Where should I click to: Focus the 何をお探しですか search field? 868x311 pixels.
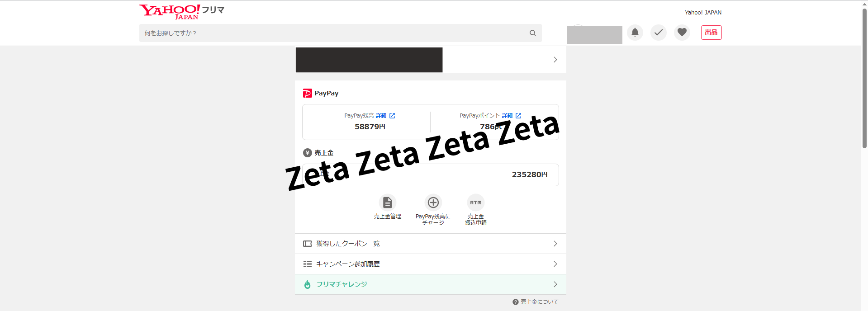pyautogui.click(x=340, y=33)
